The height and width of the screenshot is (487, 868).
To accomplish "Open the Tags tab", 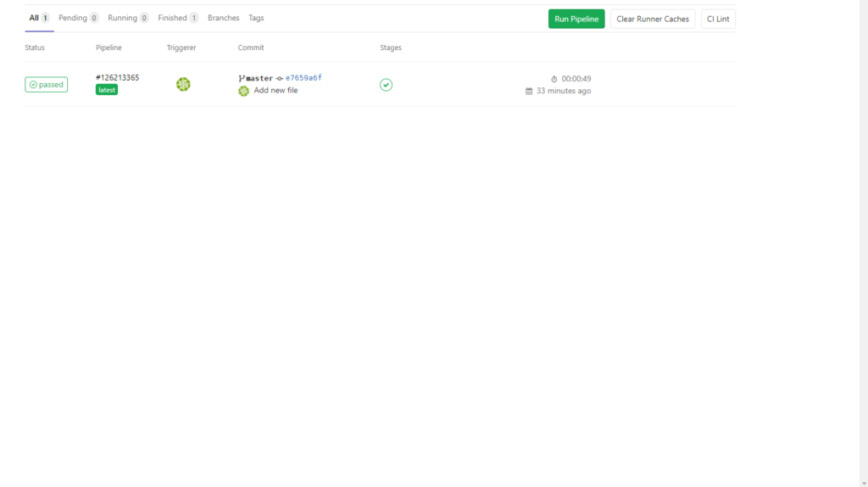I will click(x=256, y=18).
